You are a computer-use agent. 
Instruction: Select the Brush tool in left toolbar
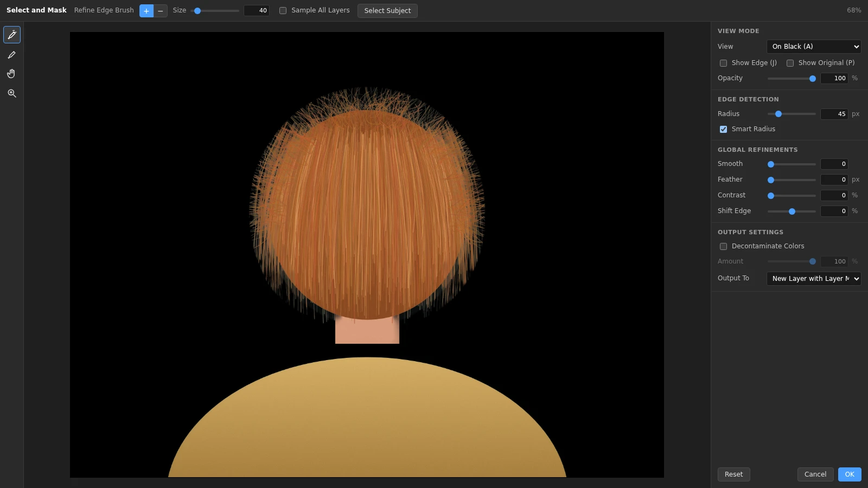(12, 55)
